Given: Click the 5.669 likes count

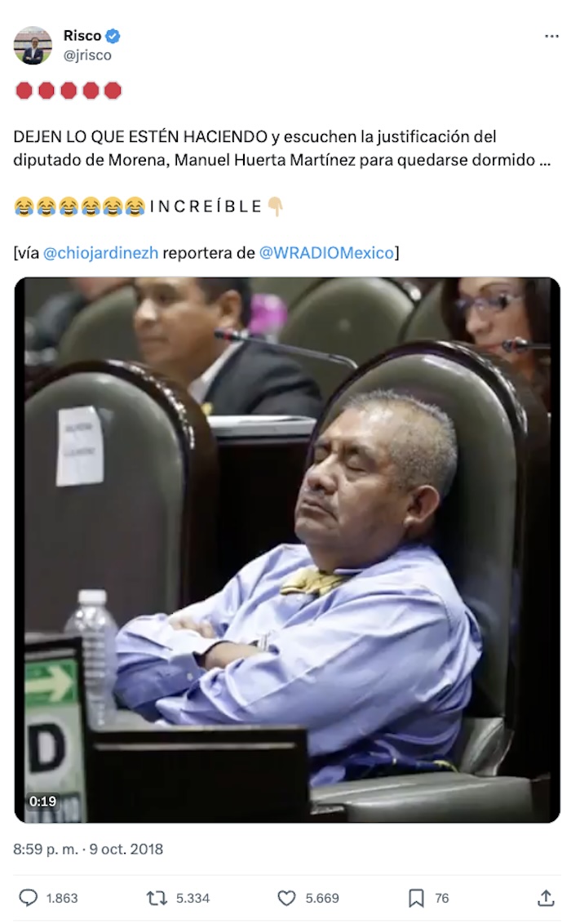Looking at the screenshot, I should (x=322, y=898).
